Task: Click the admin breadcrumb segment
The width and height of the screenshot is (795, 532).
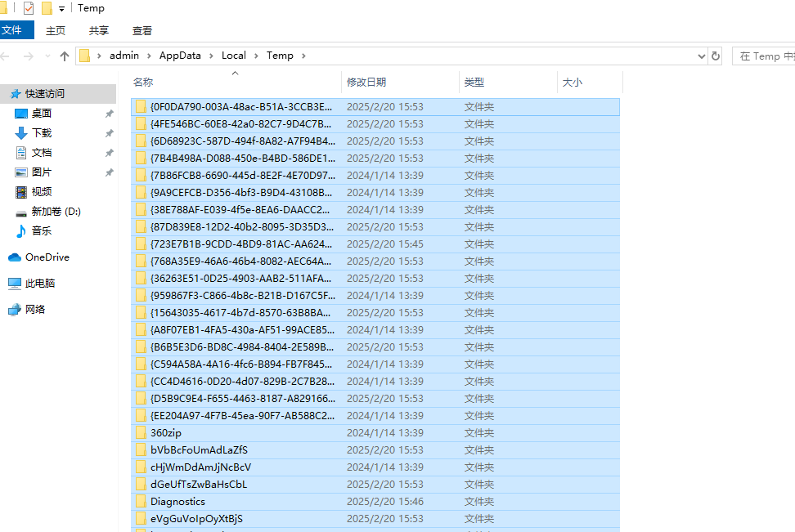Action: tap(124, 56)
